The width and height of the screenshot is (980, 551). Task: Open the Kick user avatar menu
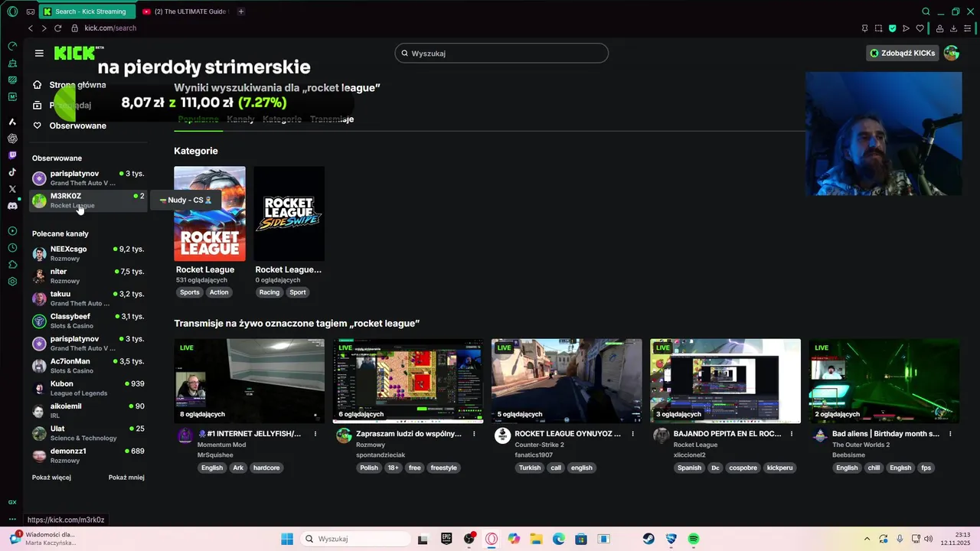tap(952, 53)
